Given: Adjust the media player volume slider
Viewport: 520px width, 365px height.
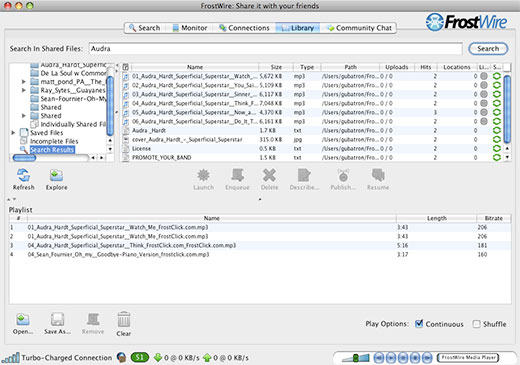Looking at the screenshot, I should (x=356, y=358).
